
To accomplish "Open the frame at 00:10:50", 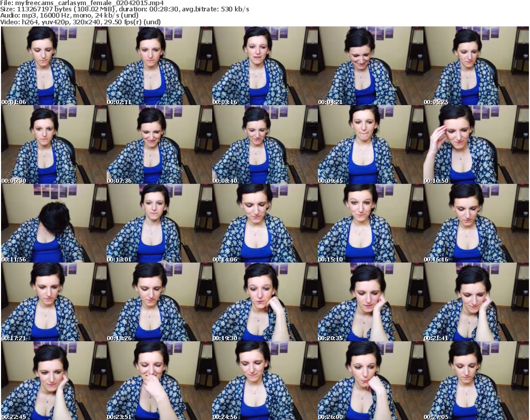I will click(476, 144).
